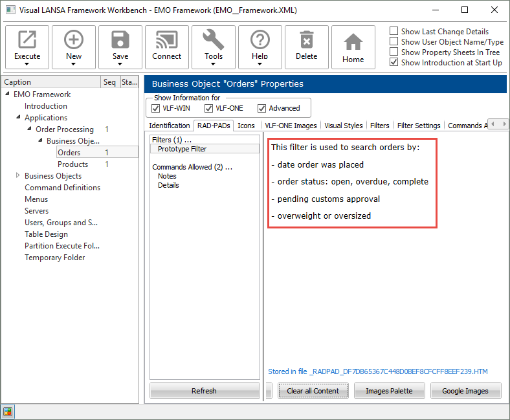Switch to the Icons tab
This screenshot has height=420, width=510.
pos(246,126)
